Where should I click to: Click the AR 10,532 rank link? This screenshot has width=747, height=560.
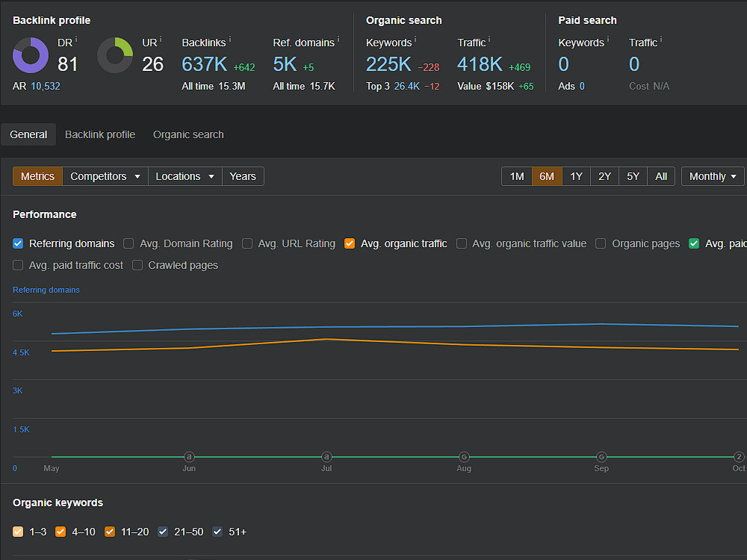[46, 86]
